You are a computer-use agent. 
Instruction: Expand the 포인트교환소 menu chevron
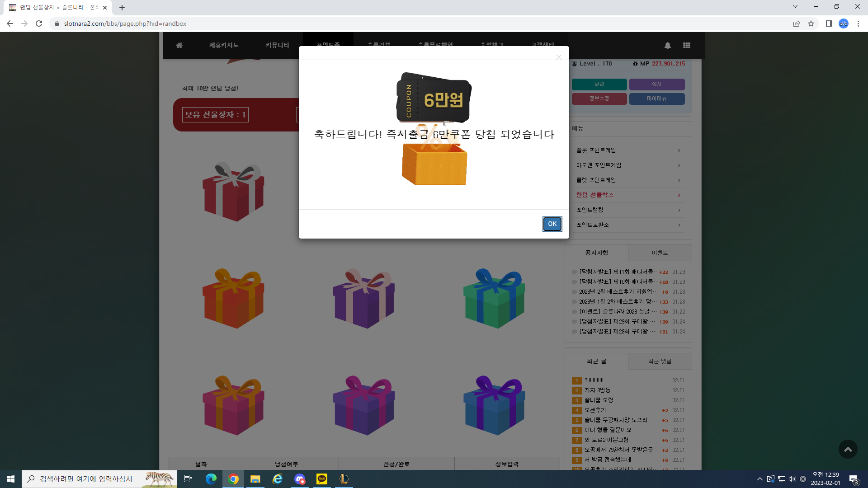click(679, 225)
